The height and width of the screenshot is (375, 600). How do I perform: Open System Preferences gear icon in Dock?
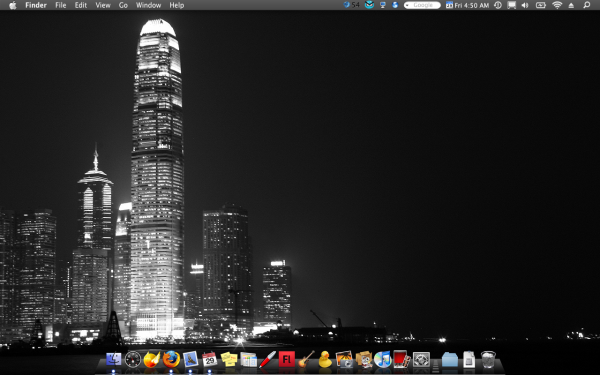pyautogui.click(x=421, y=359)
